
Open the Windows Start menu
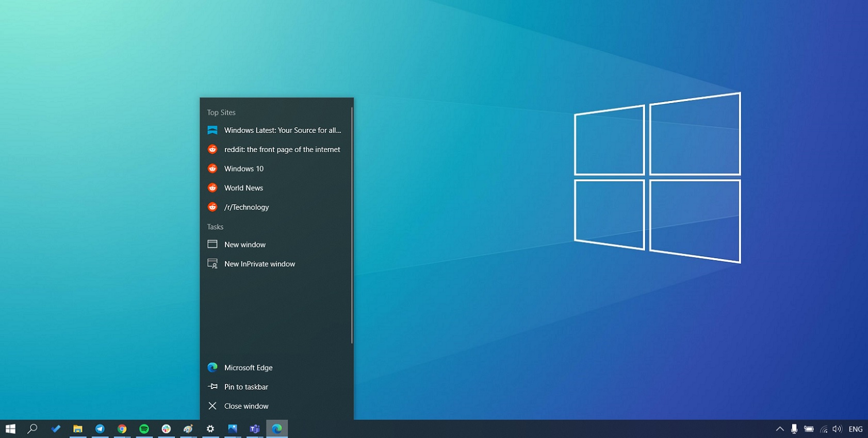(x=10, y=429)
